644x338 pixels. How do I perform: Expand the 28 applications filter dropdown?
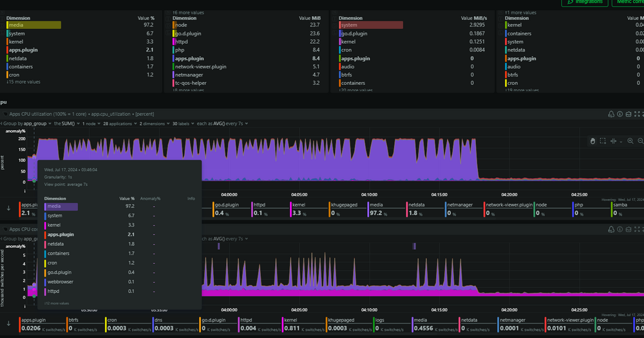pos(120,124)
